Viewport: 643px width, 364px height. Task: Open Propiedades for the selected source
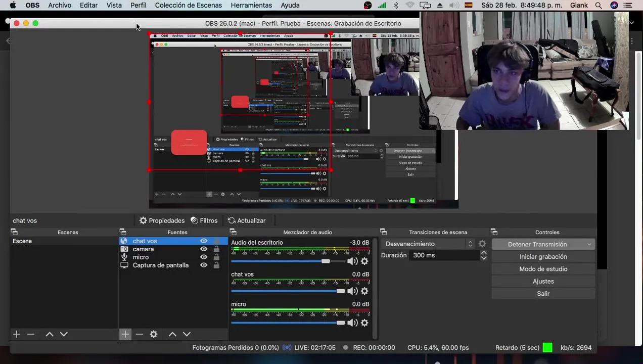pyautogui.click(x=162, y=220)
